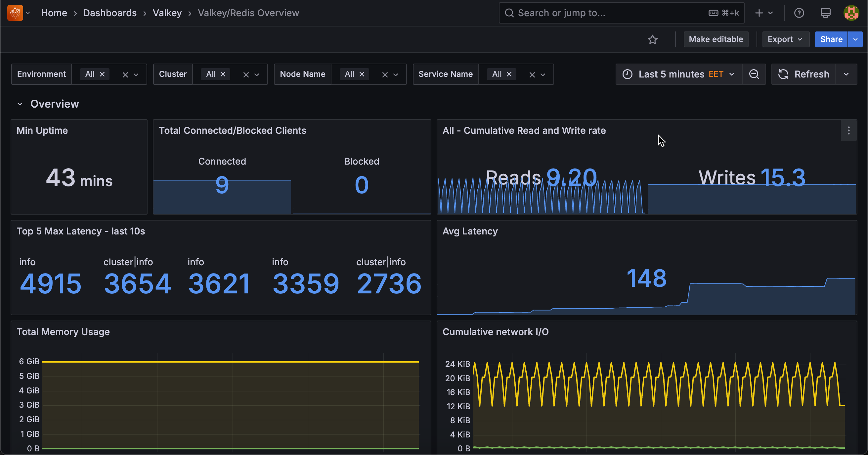The height and width of the screenshot is (455, 868).
Task: Enable kiosk mode with the monitor icon
Action: 825,13
